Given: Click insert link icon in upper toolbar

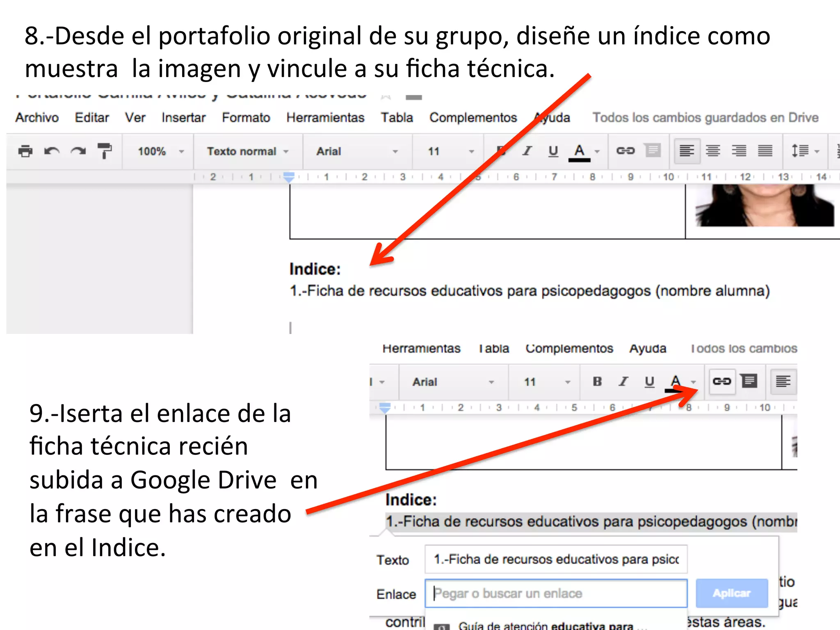Looking at the screenshot, I should 625,151.
